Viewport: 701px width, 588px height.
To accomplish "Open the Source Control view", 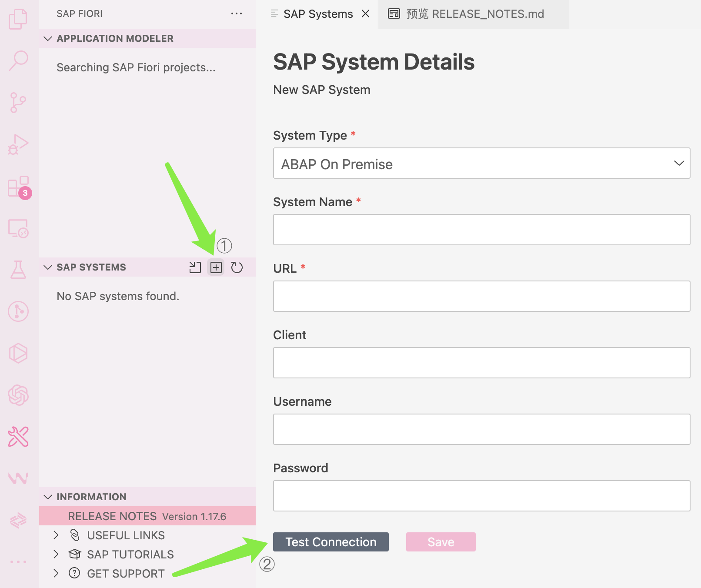I will (x=18, y=103).
